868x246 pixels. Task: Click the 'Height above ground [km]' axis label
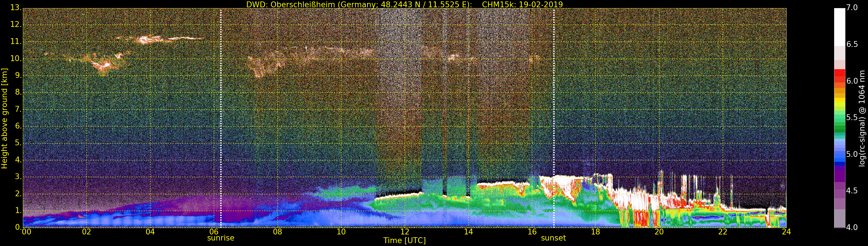(x=4, y=118)
